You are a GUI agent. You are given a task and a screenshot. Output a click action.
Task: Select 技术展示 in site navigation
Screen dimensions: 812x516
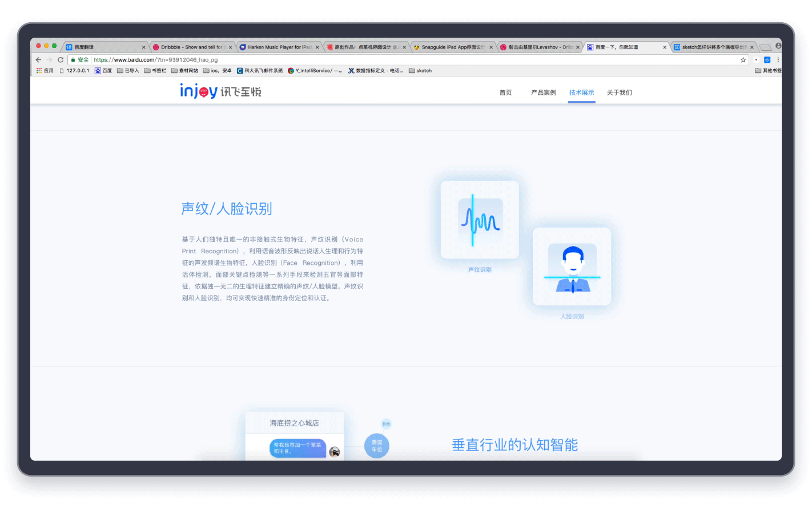[x=581, y=92]
